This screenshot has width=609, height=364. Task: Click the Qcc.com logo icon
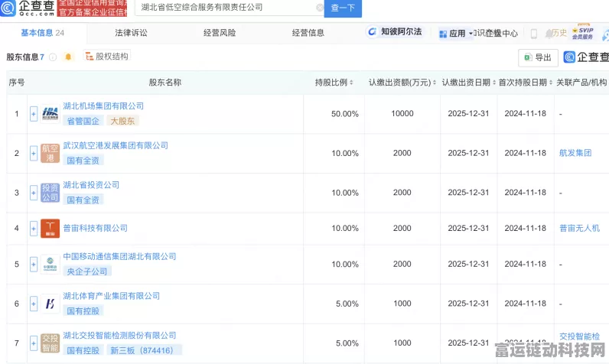8,8
